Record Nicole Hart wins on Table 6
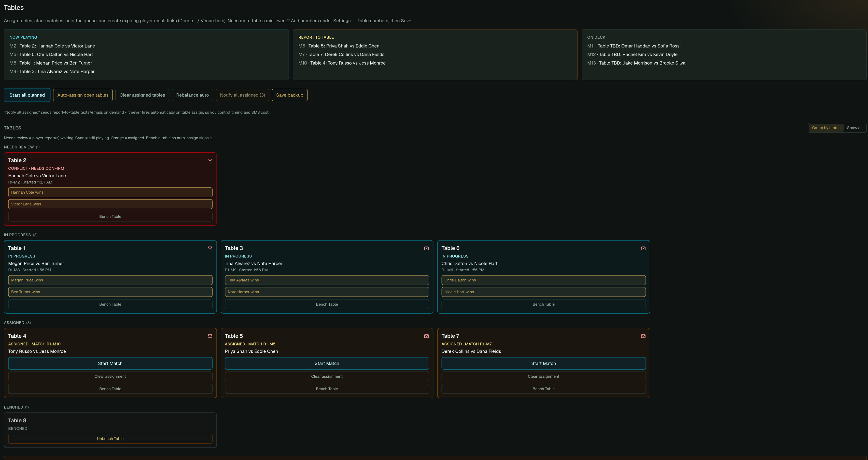Image resolution: width=868 pixels, height=460 pixels. tap(544, 292)
